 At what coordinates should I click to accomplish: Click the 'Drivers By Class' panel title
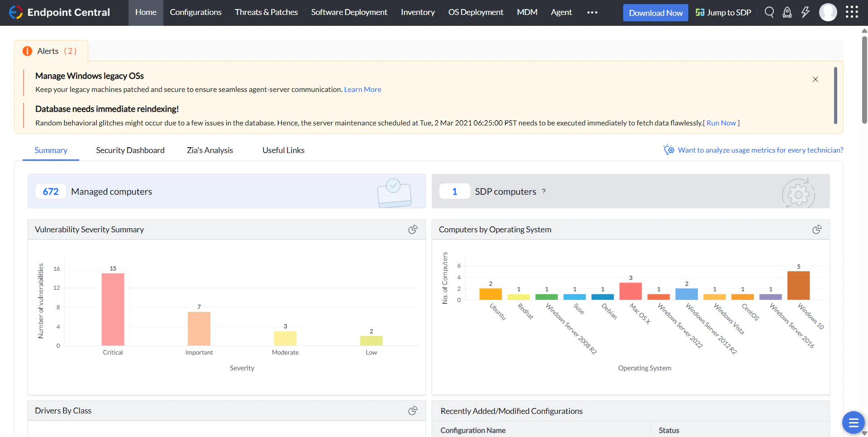point(63,411)
